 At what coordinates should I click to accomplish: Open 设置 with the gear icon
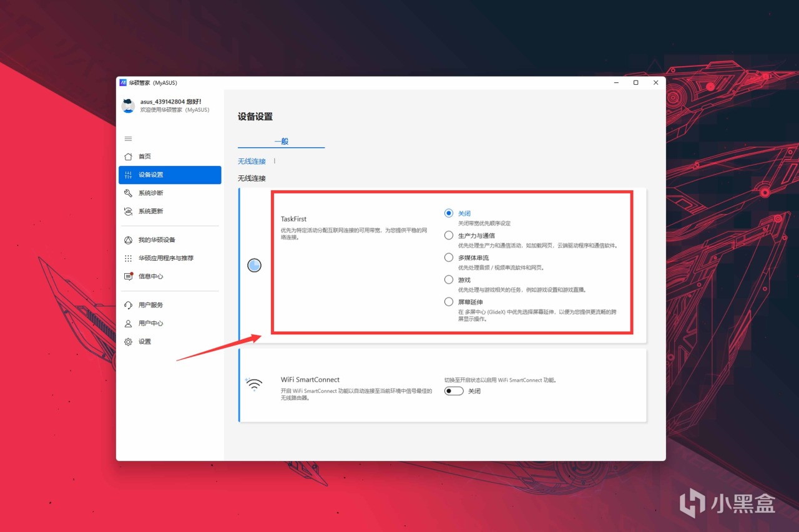tap(170, 342)
